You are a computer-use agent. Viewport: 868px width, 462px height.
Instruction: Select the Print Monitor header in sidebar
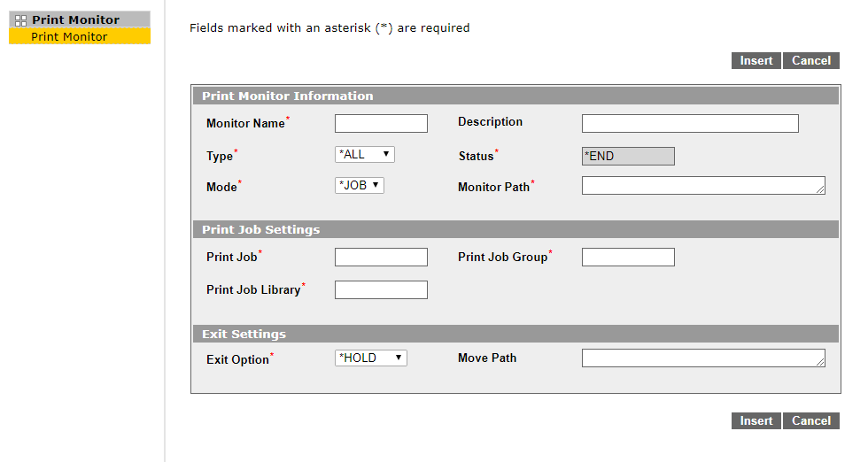75,19
